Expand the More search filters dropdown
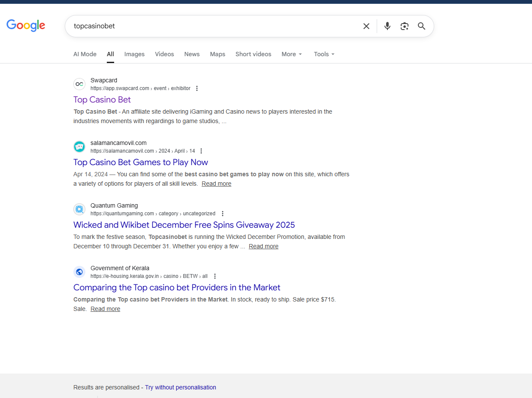This screenshot has height=398, width=532. click(x=292, y=54)
